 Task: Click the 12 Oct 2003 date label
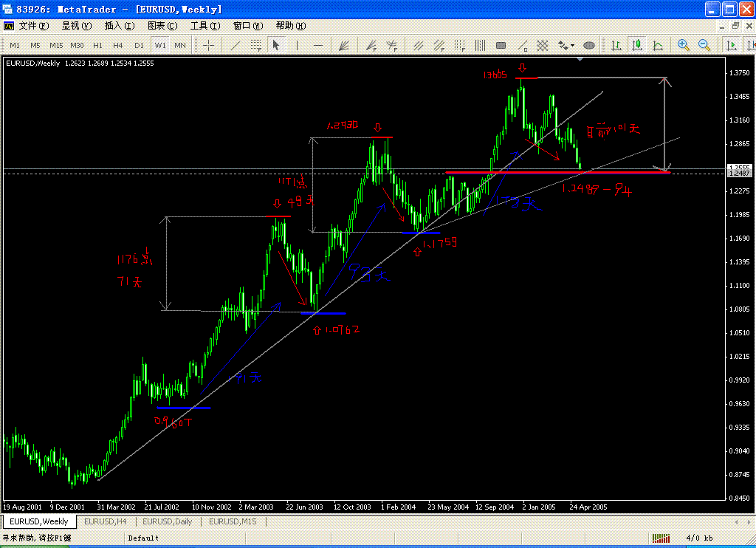tap(352, 507)
